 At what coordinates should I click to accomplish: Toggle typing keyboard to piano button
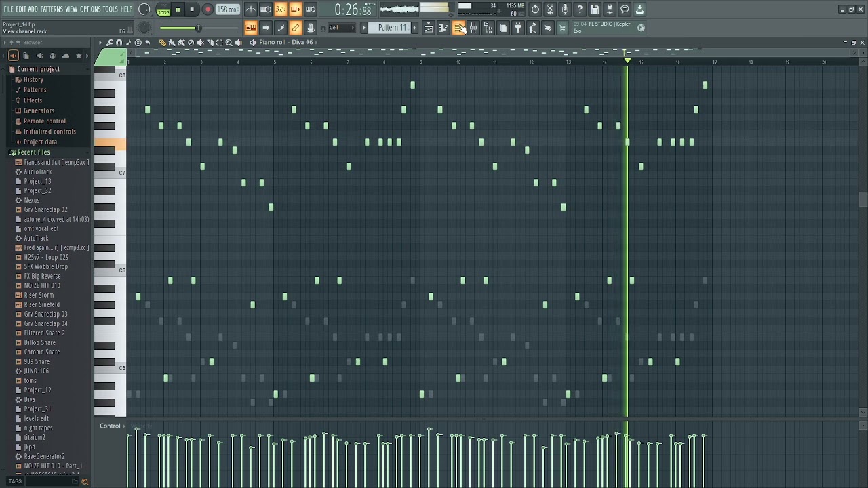pos(251,28)
